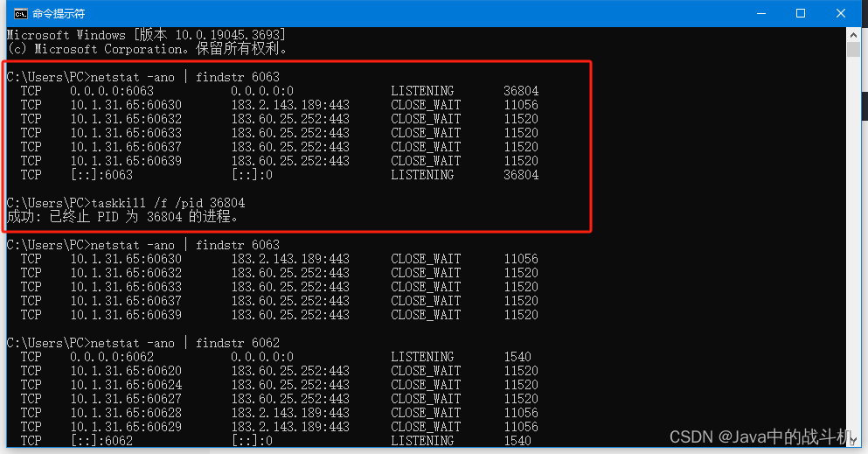The image size is (868, 454).
Task: Click PID 11056 on the 10.1.31.65:60628 row
Action: 521,413
